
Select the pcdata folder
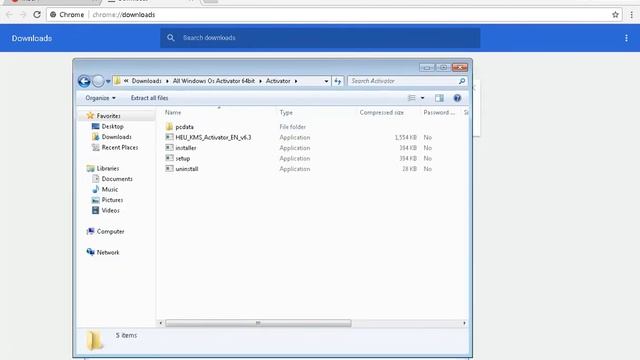184,127
